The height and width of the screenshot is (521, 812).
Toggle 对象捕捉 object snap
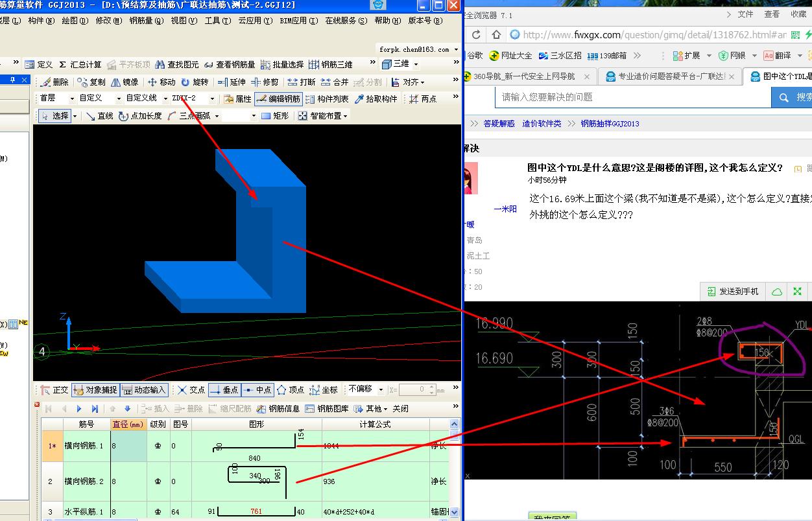pyautogui.click(x=95, y=389)
